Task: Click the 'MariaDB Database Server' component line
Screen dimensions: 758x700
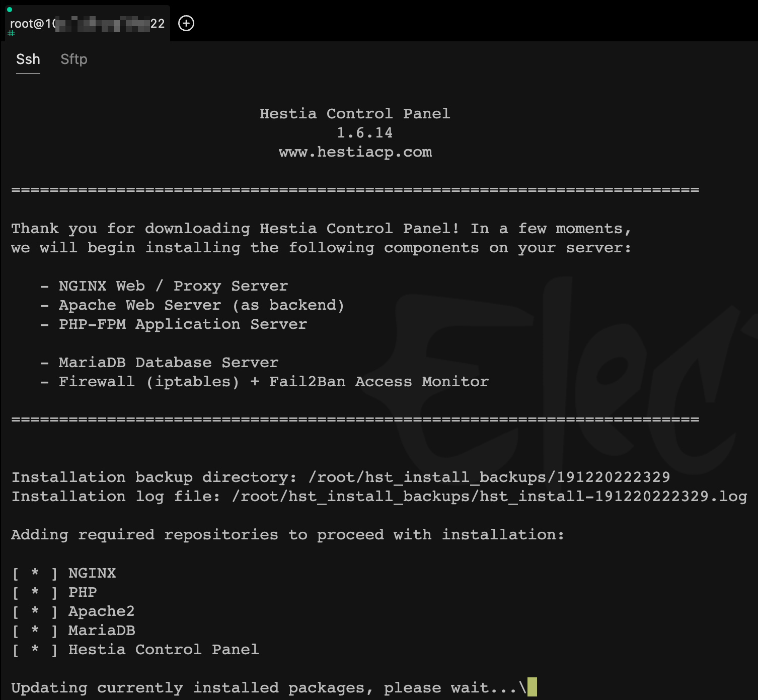Action: tap(168, 363)
